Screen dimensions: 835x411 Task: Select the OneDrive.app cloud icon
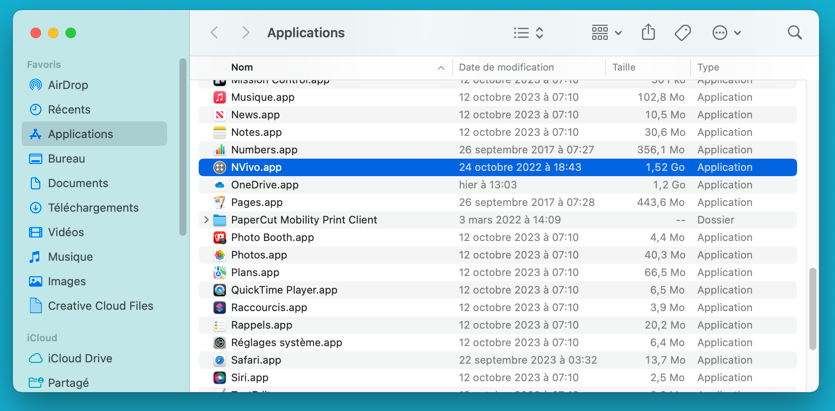(x=219, y=185)
